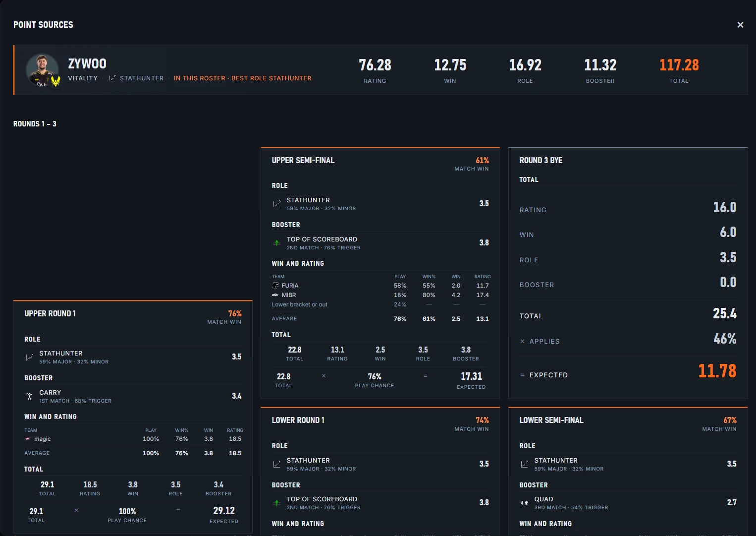Image resolution: width=756 pixels, height=536 pixels.
Task: Click the 76% match win in Upper Round 1
Action: tap(235, 314)
